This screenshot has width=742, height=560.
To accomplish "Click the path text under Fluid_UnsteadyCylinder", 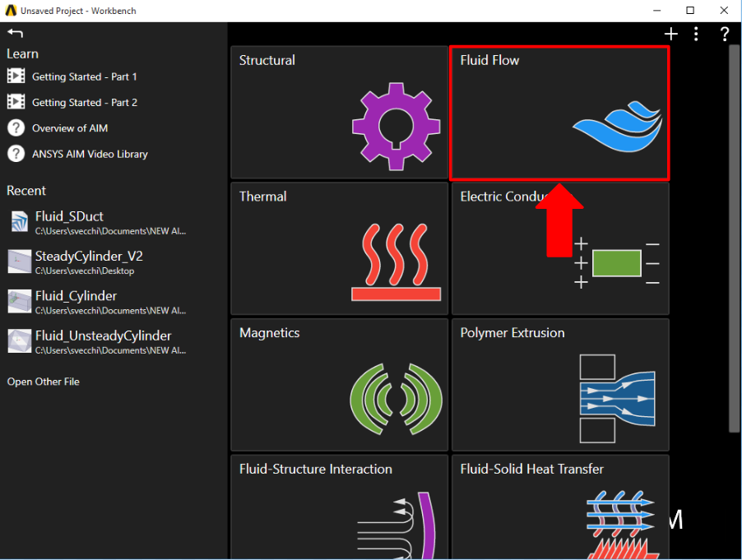I will pos(110,350).
